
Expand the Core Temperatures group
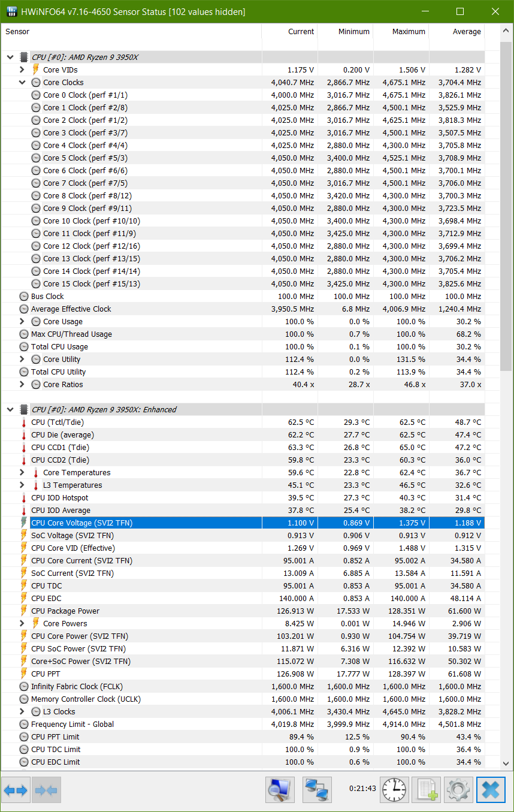pyautogui.click(x=22, y=473)
